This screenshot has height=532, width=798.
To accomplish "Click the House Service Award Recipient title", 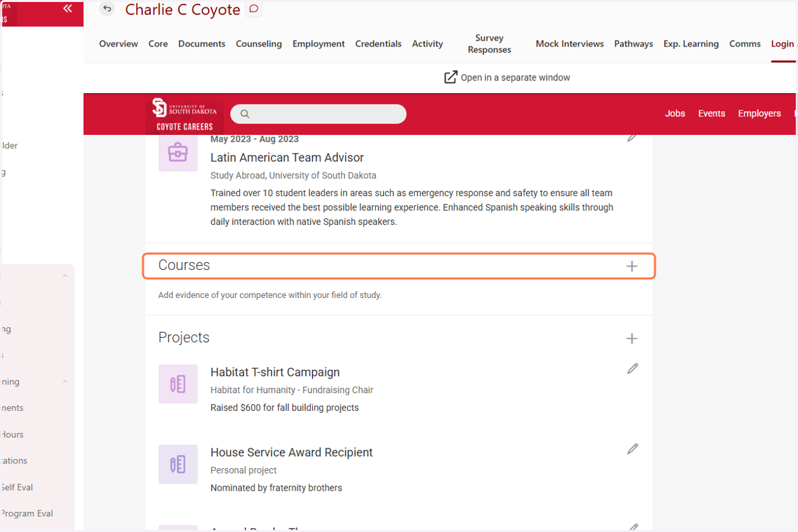I will point(292,453).
